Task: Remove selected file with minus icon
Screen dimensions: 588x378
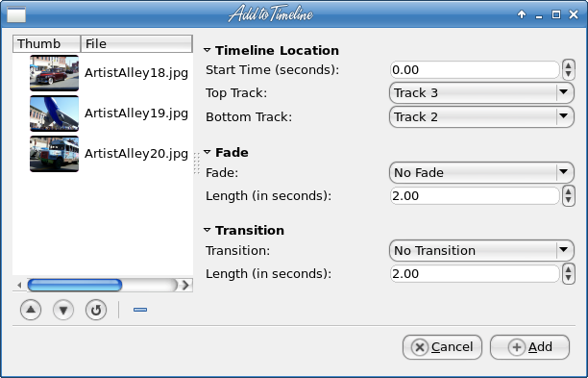Action: coord(140,310)
